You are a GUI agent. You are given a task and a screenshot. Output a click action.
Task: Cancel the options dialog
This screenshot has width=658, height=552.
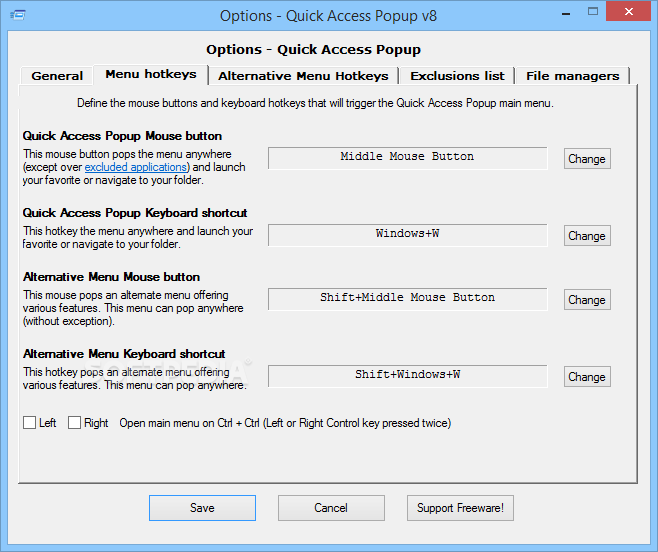[x=331, y=508]
